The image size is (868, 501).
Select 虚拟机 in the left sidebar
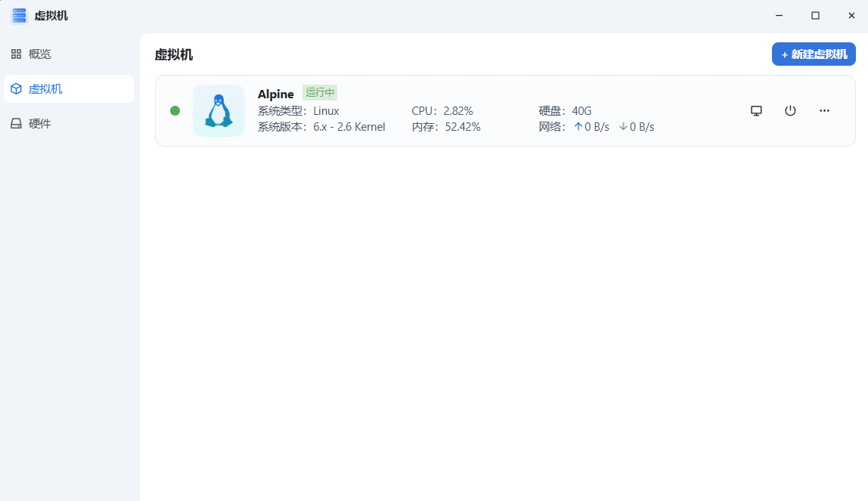45,89
